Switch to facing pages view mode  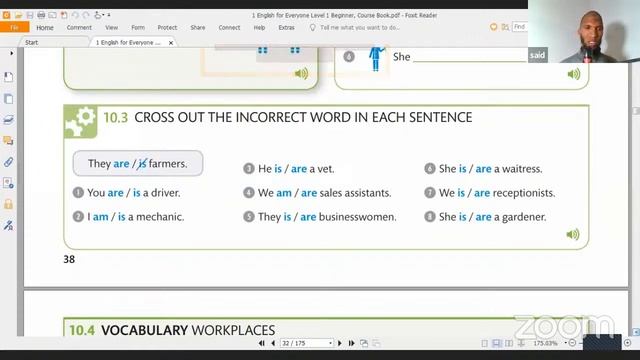tap(509, 343)
